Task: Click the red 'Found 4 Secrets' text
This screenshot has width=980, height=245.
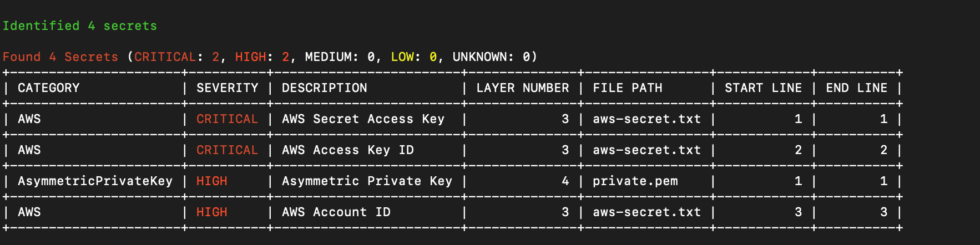Action: tap(60, 57)
